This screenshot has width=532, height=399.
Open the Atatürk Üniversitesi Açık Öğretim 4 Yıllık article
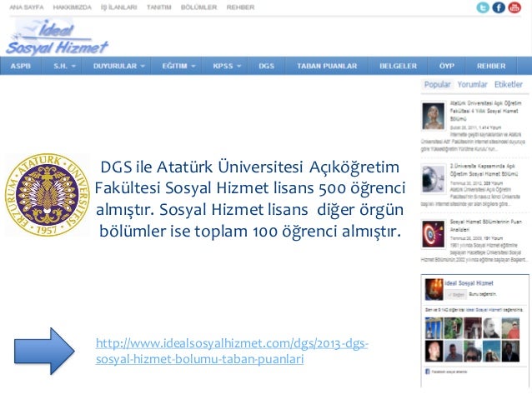[x=485, y=111]
